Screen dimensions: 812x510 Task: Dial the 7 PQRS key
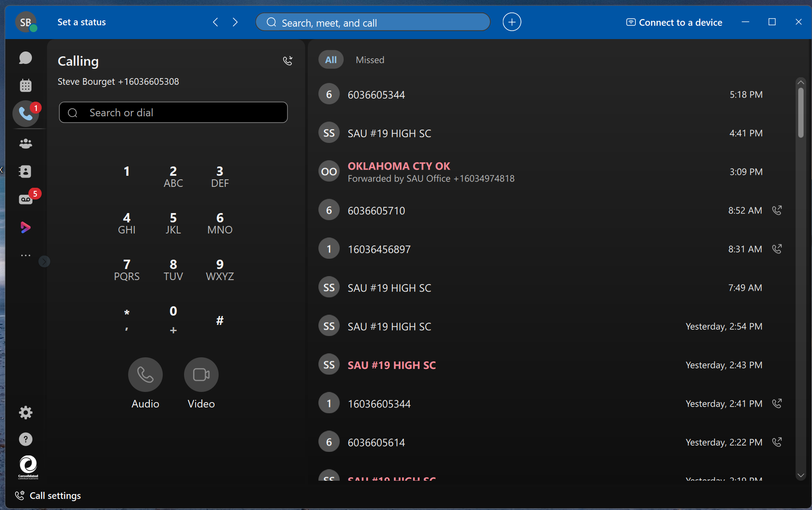click(127, 270)
